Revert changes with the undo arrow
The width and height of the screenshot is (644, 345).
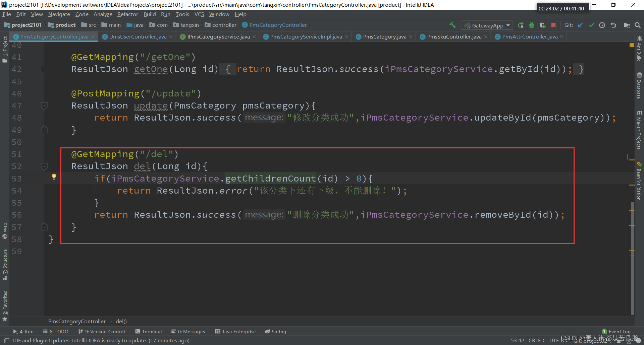tap(613, 25)
